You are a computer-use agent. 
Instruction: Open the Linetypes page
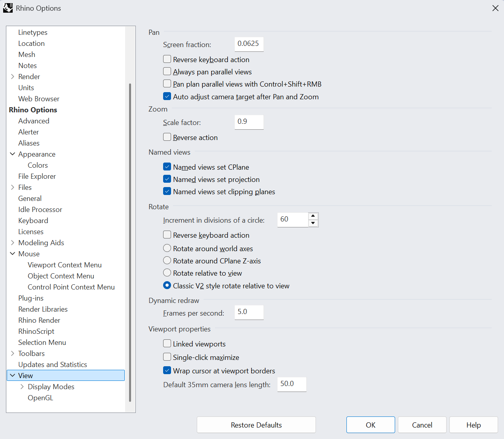33,32
